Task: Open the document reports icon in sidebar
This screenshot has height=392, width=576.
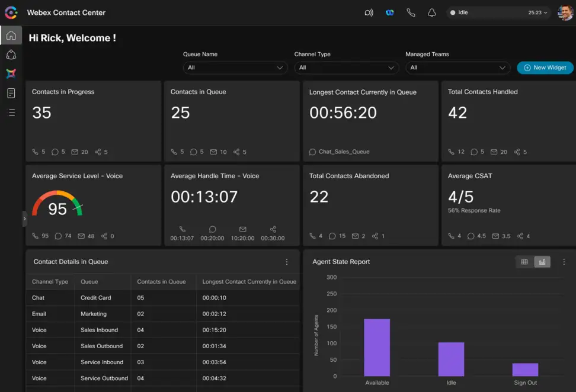Action: (x=11, y=93)
